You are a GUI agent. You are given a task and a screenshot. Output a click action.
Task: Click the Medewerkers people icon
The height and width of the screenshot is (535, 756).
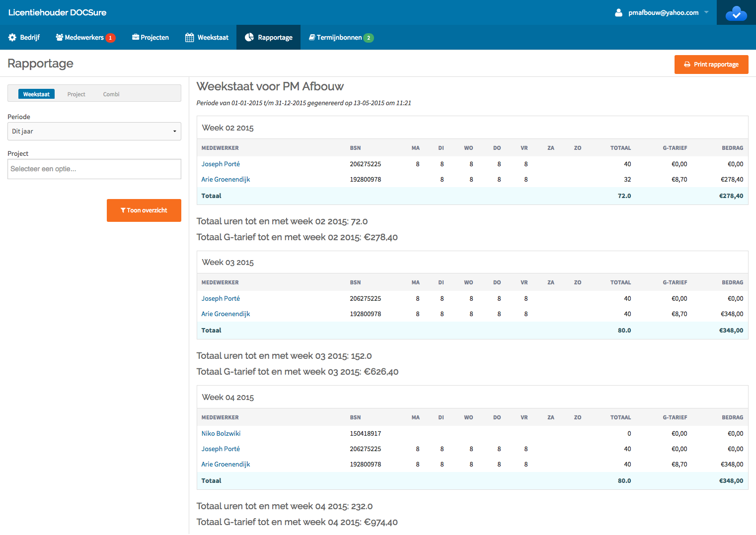(x=59, y=38)
